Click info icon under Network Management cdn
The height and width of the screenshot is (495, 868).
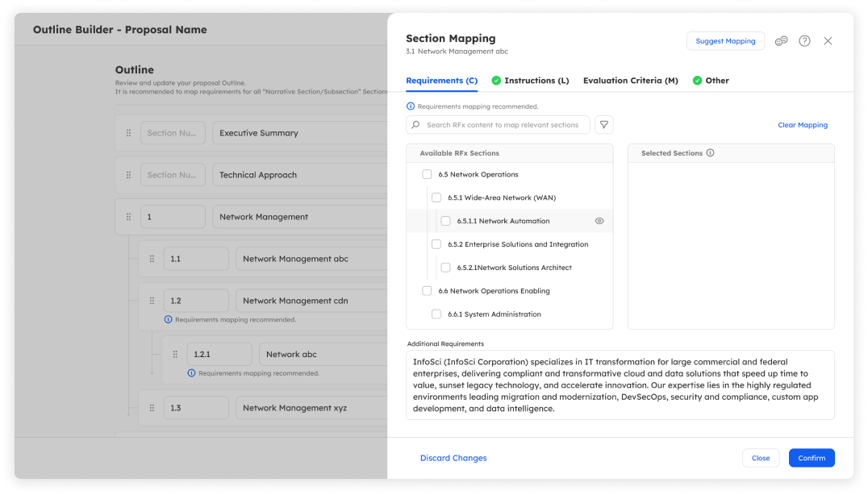click(x=169, y=320)
